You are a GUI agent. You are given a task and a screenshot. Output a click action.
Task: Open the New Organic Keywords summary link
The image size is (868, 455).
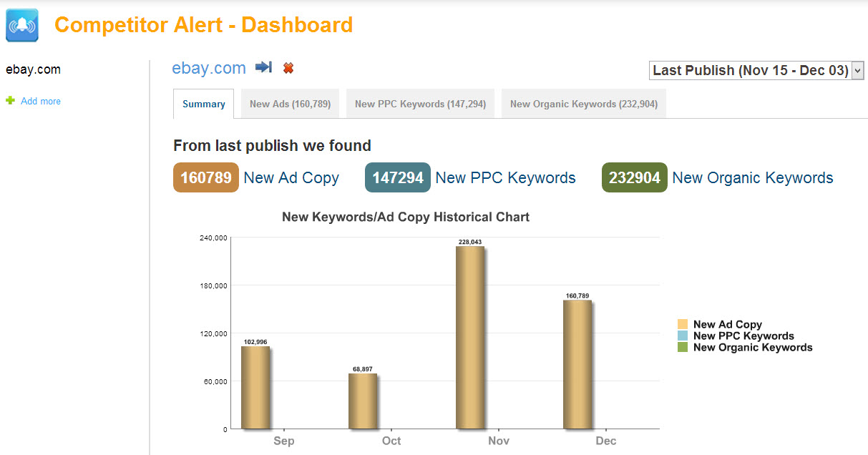[753, 178]
